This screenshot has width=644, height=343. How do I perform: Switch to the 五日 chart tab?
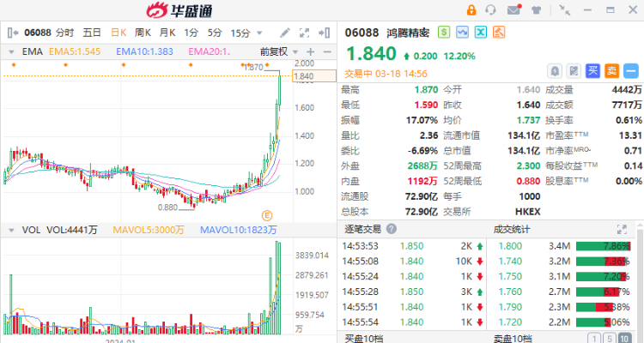click(92, 33)
